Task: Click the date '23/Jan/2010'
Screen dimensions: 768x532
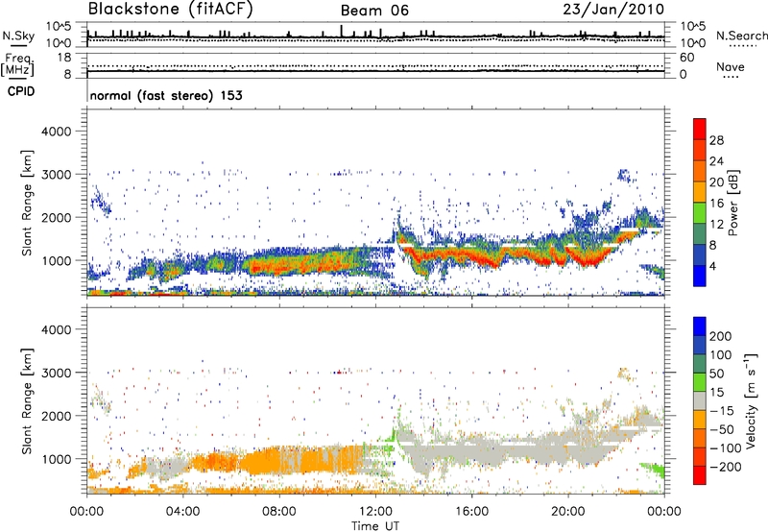Action: [613, 9]
